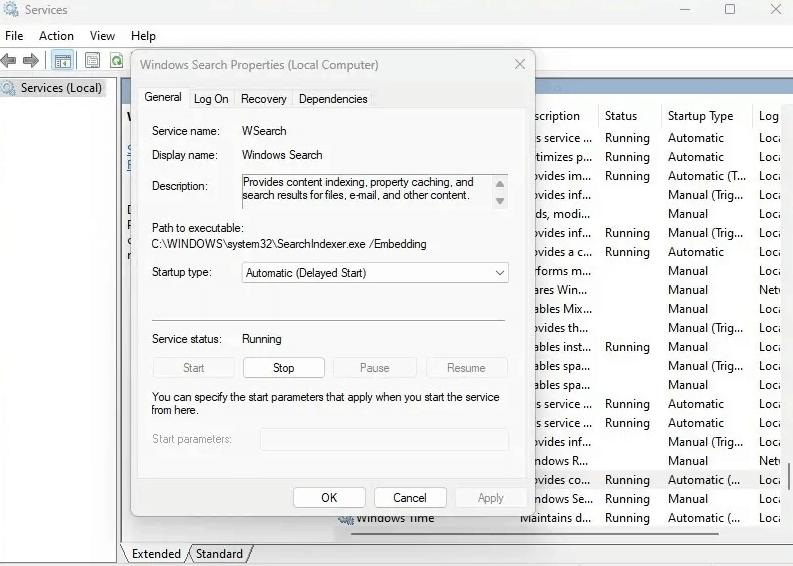Toggle Show/Hide Console Tree toolbar icon
The width and height of the screenshot is (793, 566).
[62, 61]
